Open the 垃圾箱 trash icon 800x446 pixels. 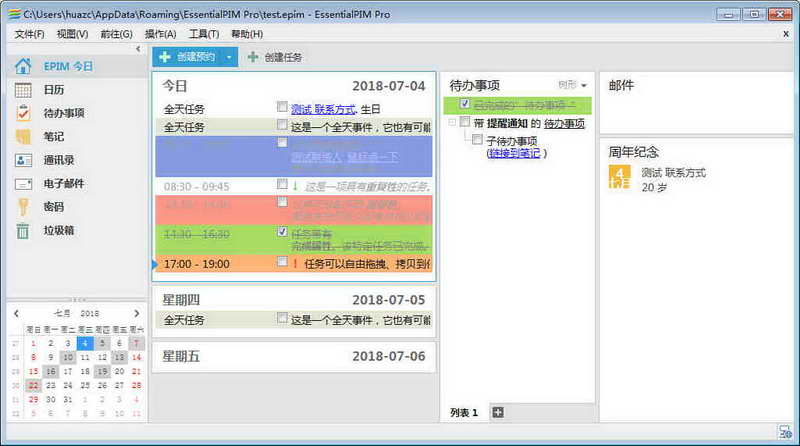(x=23, y=231)
